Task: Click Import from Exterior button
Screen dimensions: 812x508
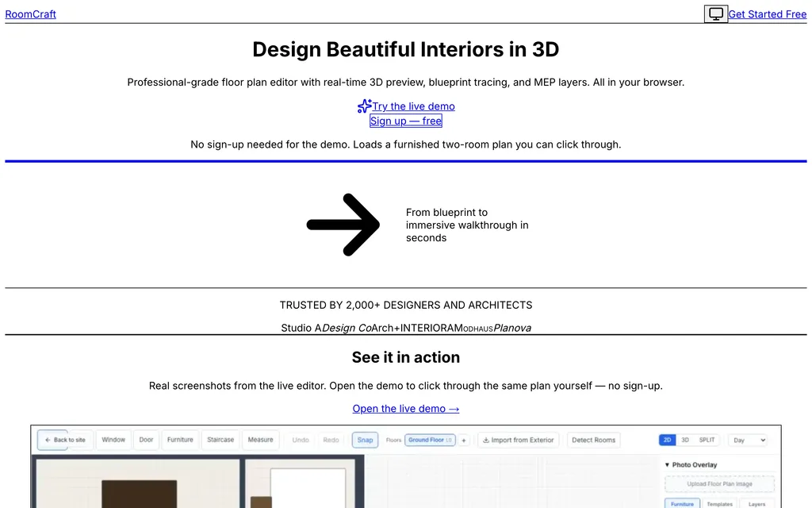Action: (x=519, y=440)
